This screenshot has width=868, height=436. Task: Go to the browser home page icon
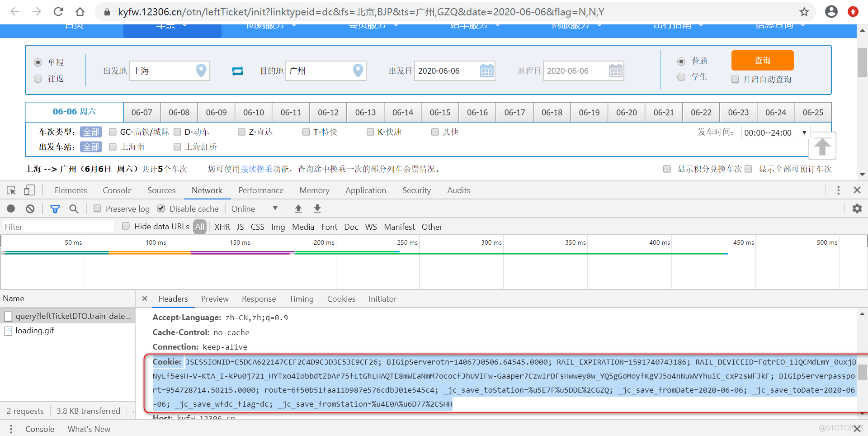point(80,12)
